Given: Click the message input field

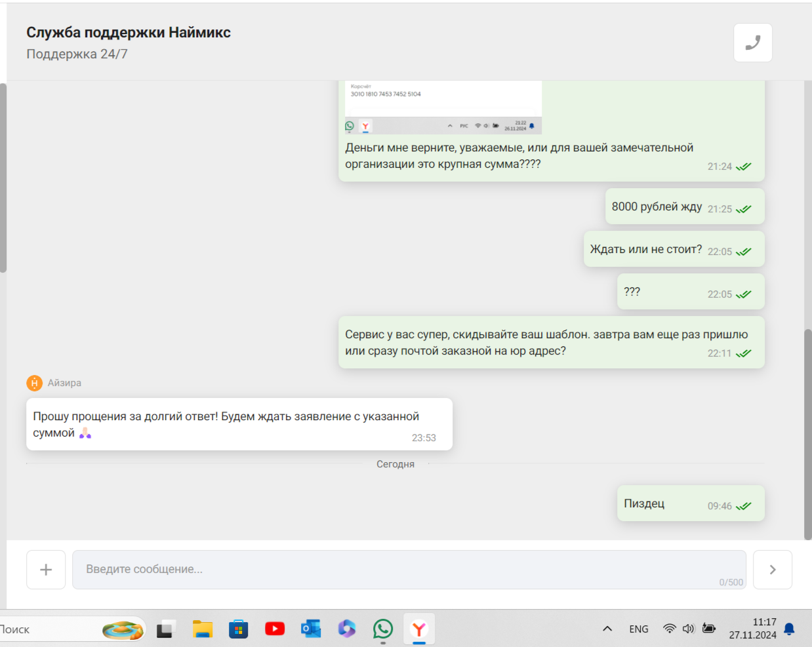Looking at the screenshot, I should point(409,570).
